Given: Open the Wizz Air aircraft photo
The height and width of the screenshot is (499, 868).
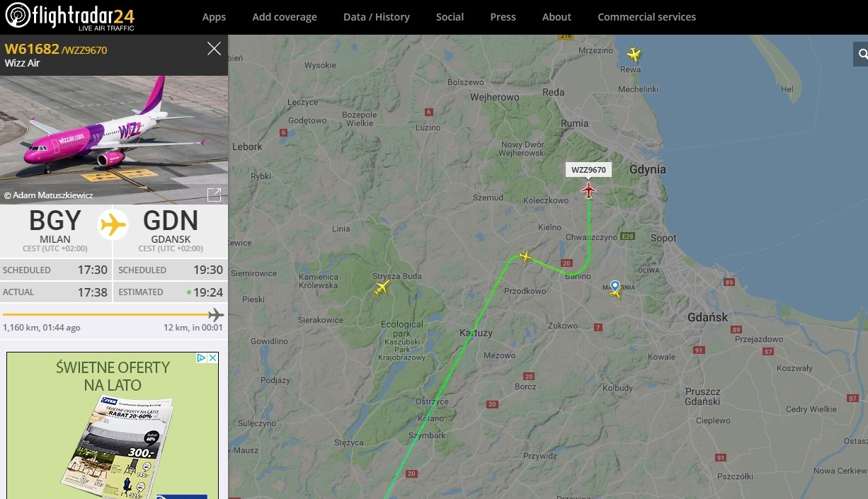Looking at the screenshot, I should [x=114, y=139].
